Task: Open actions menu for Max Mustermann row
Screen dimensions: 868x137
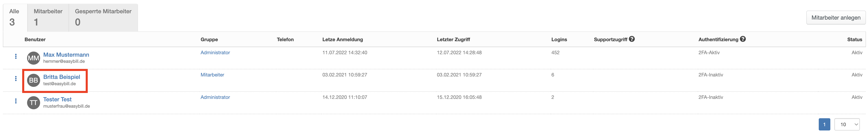Action: click(x=15, y=56)
